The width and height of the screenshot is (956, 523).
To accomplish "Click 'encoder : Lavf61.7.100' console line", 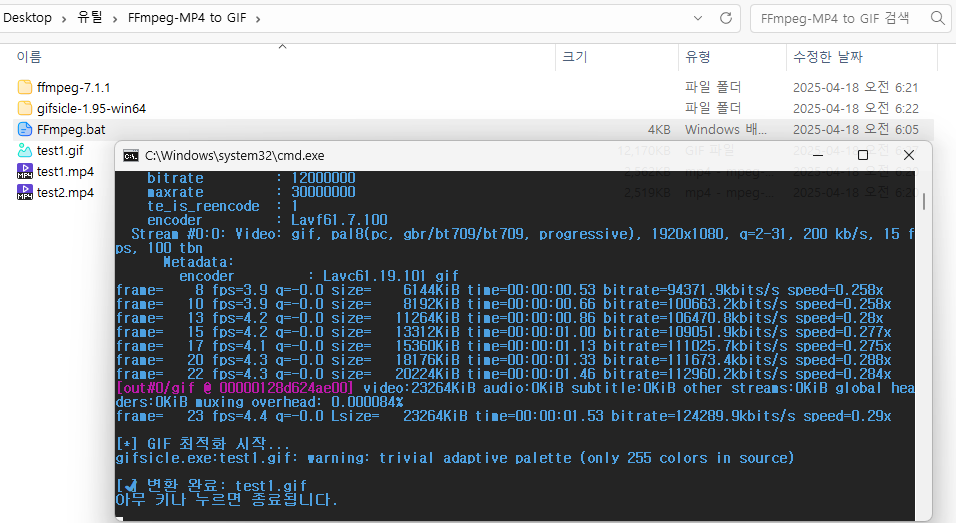I will pos(267,220).
